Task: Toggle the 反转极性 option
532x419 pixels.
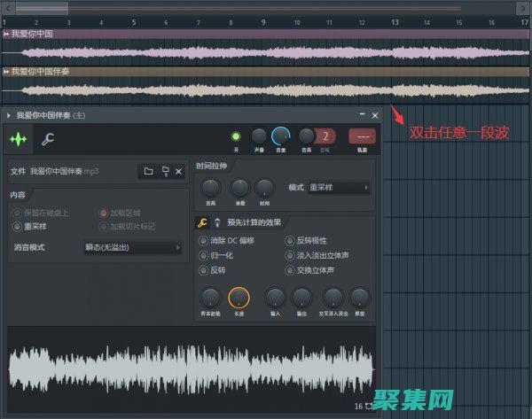Action: (x=289, y=240)
